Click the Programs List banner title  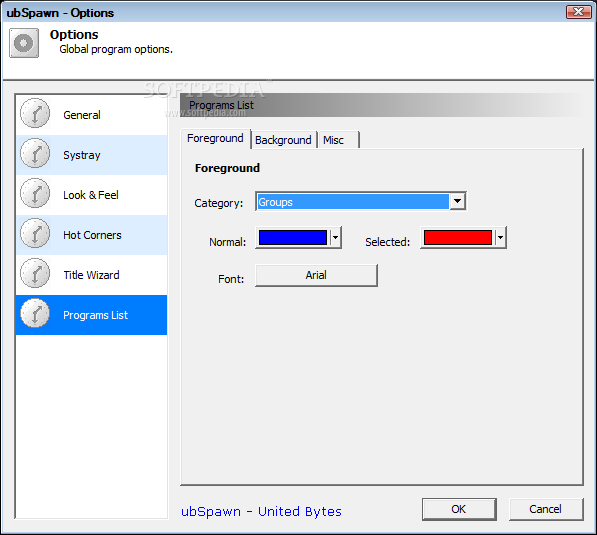point(221,105)
